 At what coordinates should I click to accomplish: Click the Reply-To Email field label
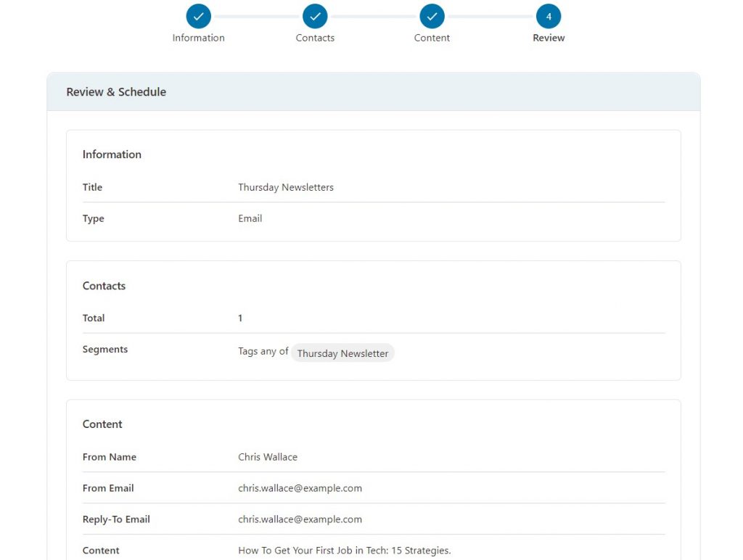point(116,519)
